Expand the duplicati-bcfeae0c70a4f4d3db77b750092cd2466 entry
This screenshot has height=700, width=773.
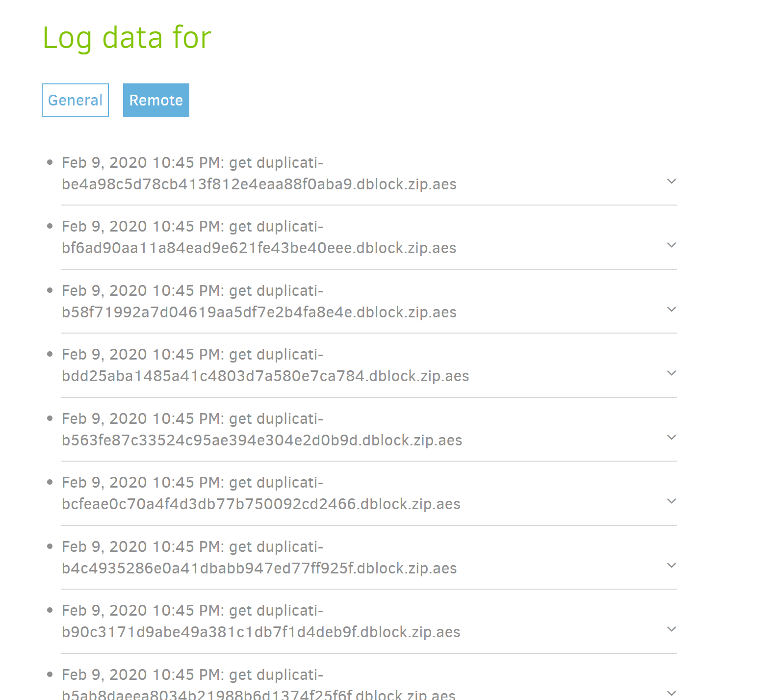click(671, 502)
